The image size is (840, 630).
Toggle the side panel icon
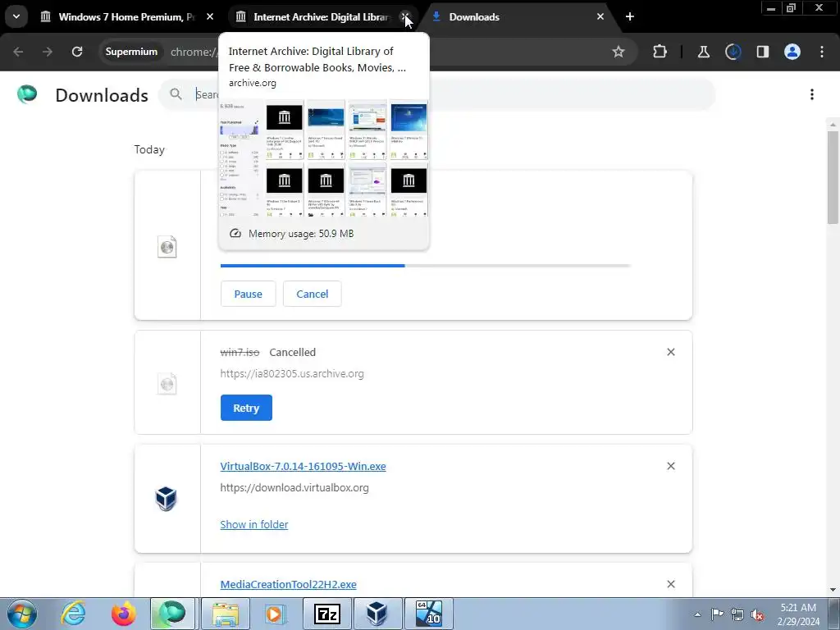click(762, 52)
